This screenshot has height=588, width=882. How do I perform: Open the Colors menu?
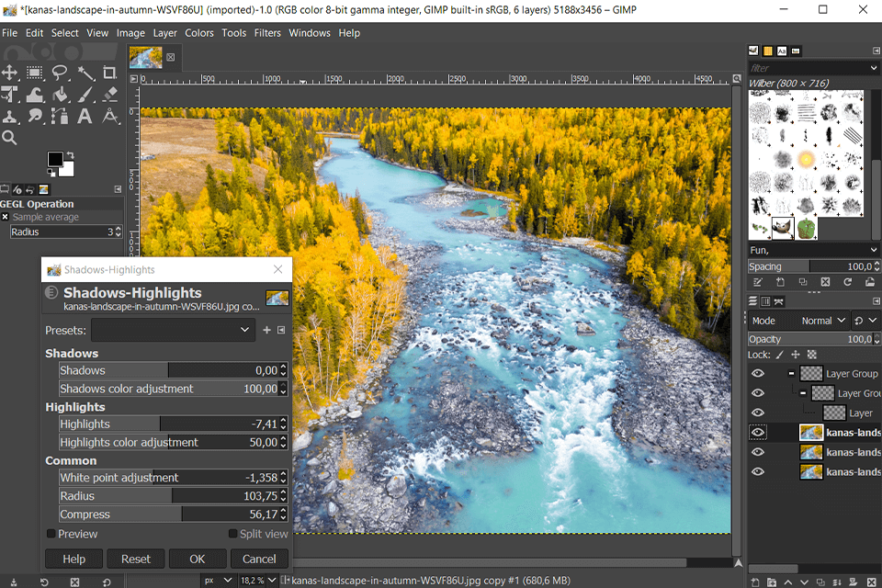pos(199,33)
